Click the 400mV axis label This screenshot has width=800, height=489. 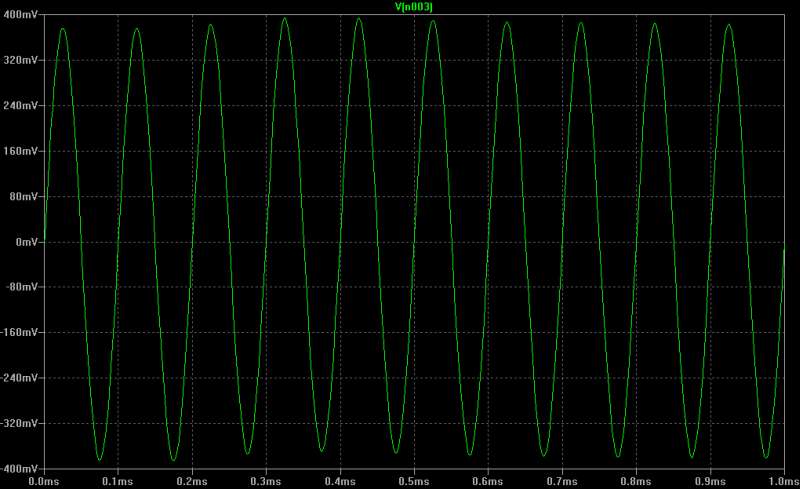[20, 14]
